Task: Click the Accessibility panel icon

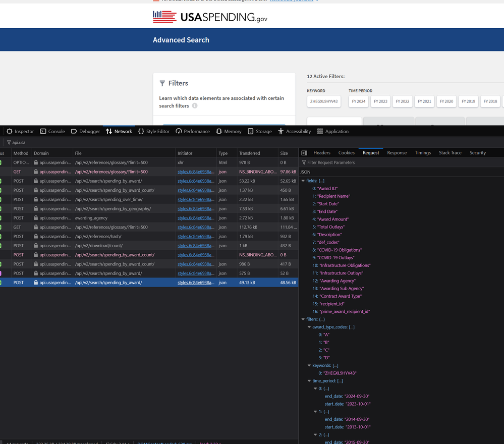Action: pos(281,132)
